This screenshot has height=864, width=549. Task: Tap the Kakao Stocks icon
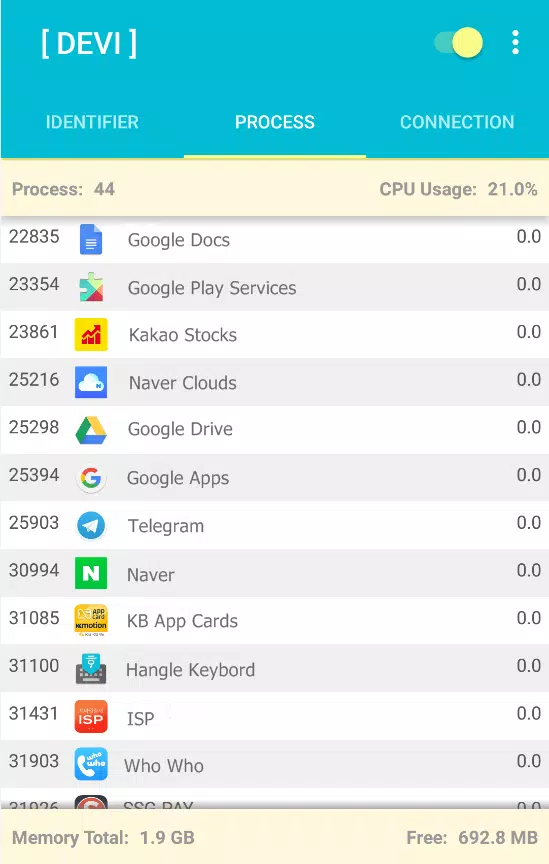[x=91, y=334]
